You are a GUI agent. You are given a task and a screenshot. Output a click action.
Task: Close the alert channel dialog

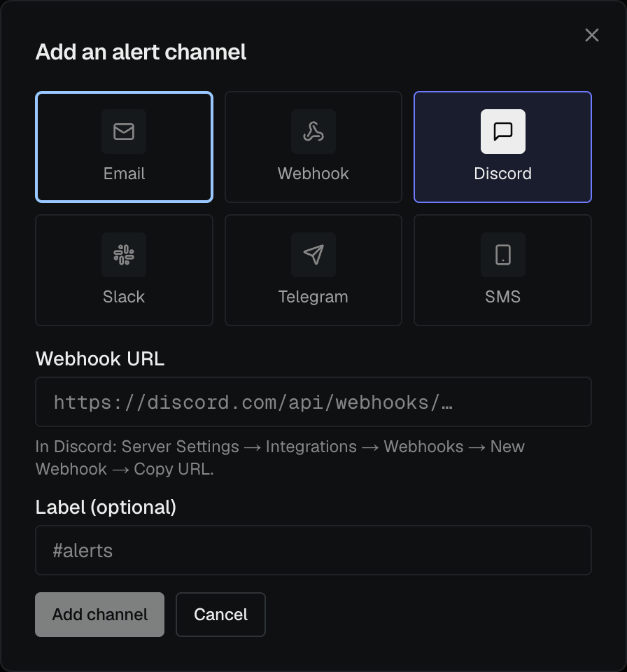pyautogui.click(x=592, y=35)
